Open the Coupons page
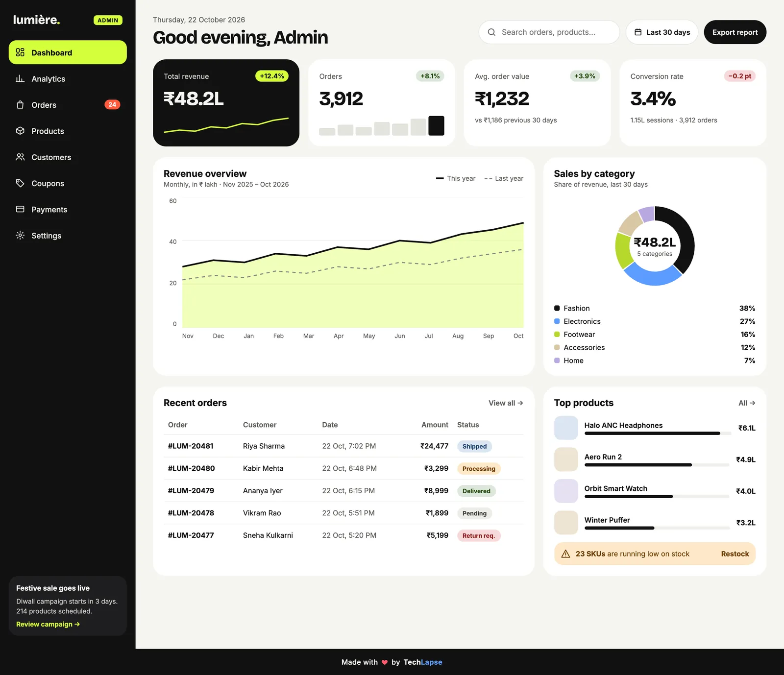The width and height of the screenshot is (784, 675). point(68,183)
